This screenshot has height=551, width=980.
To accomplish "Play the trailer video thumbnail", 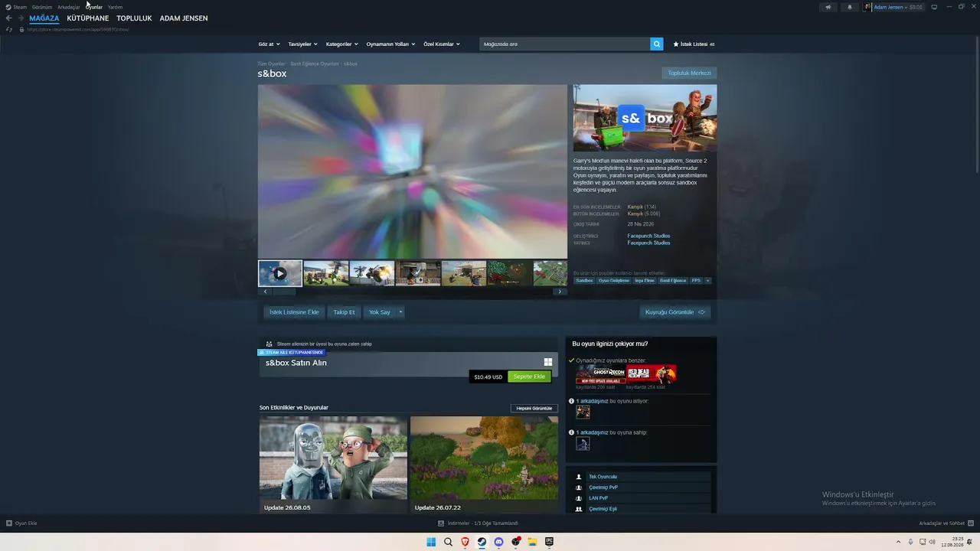I will tap(280, 273).
